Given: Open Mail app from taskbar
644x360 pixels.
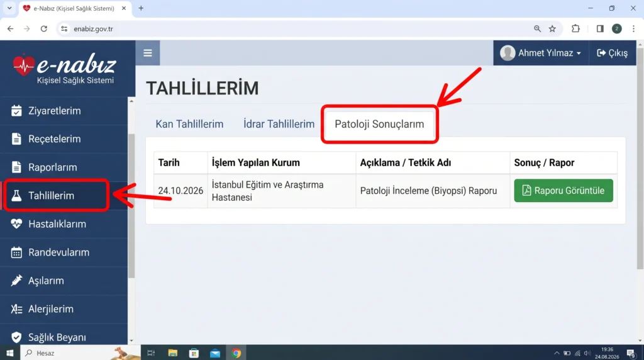Looking at the screenshot, I should coord(215,353).
